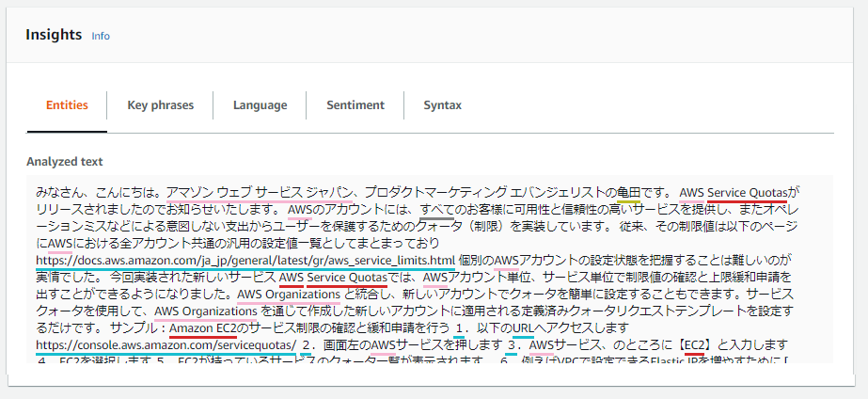The image size is (868, 399).
Task: Click the underlined すべて entity
Action: point(436,210)
